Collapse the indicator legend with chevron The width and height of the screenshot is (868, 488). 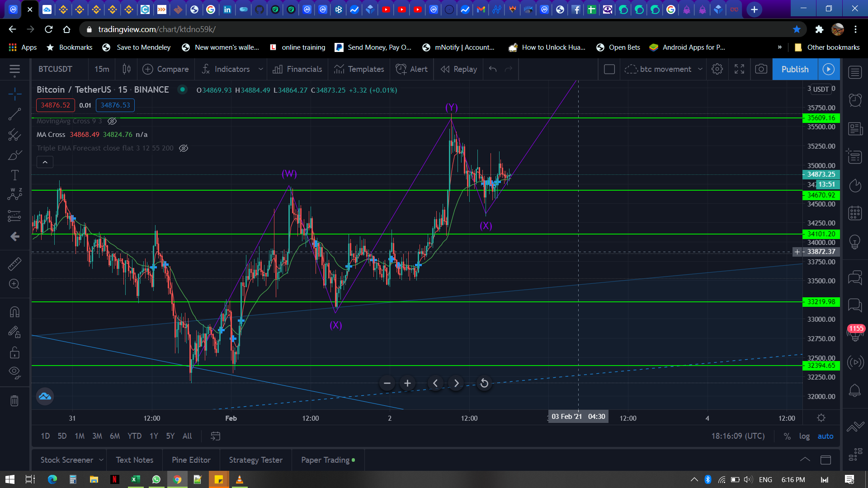pos(45,162)
